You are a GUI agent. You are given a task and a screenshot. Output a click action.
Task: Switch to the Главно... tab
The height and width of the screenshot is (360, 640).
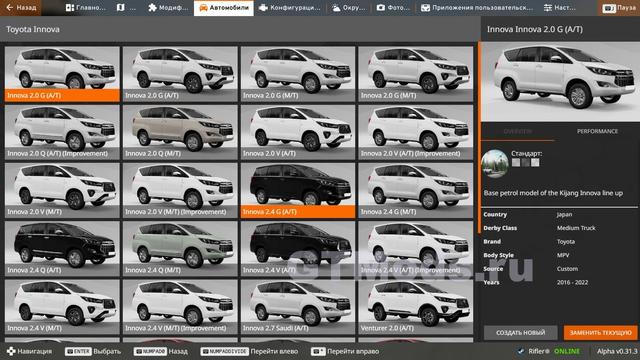(85, 8)
